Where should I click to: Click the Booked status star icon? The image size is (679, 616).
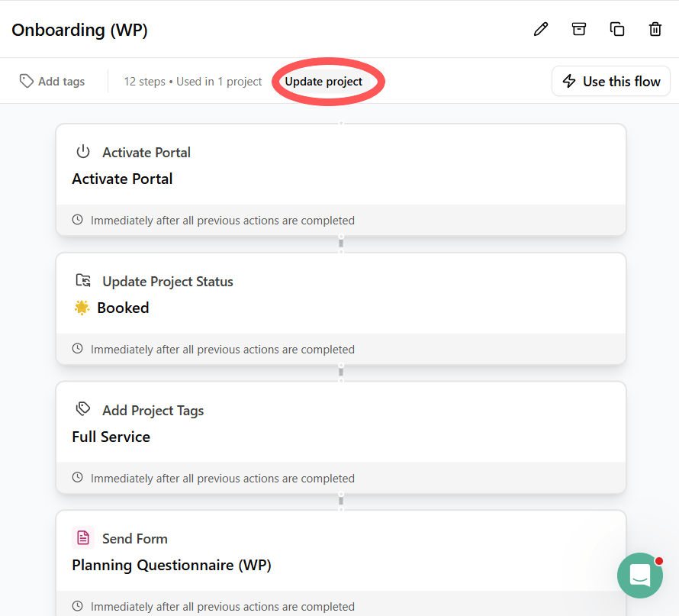[82, 308]
